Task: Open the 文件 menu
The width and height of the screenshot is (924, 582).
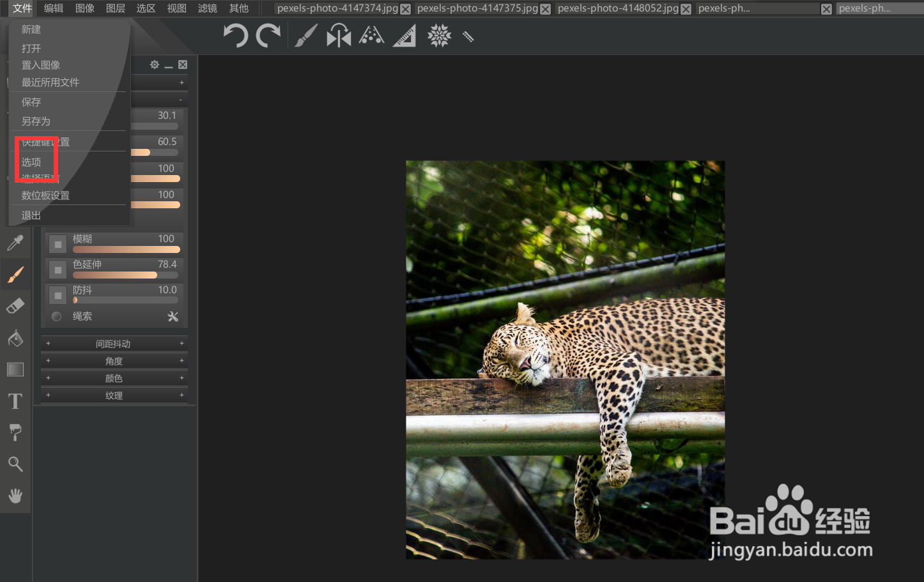Action: (x=22, y=8)
